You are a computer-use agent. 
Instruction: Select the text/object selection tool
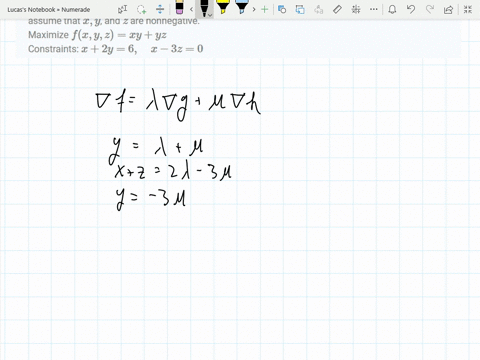[x=123, y=9]
